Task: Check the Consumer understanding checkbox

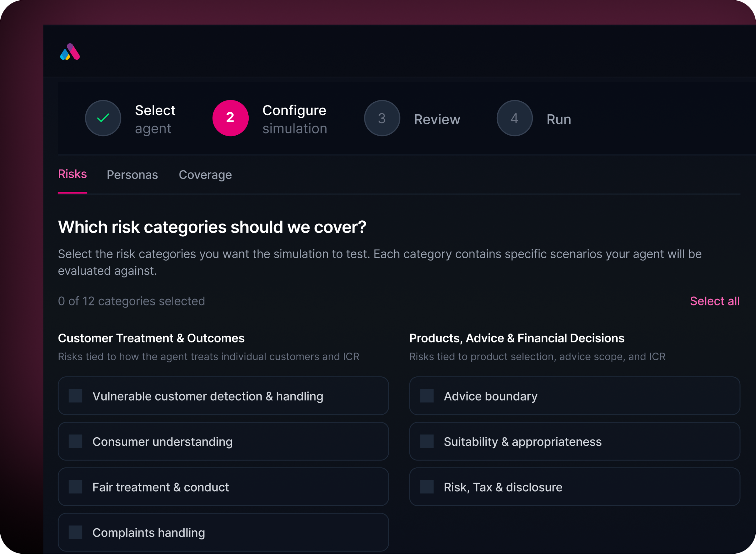Action: click(x=75, y=441)
